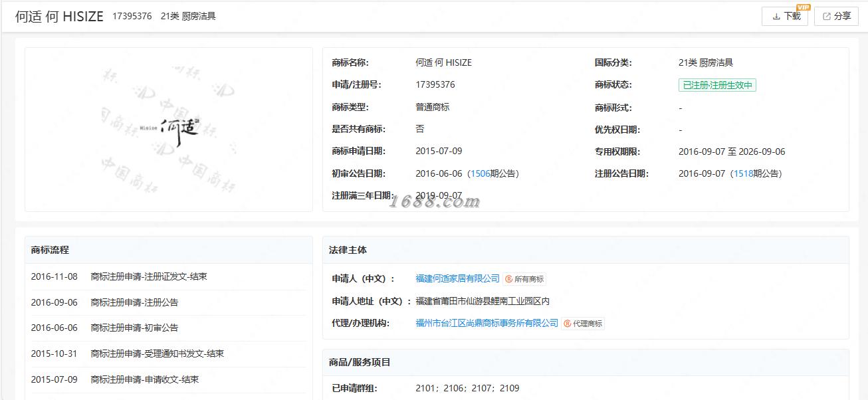The height and width of the screenshot is (400, 868).
Task: Click the registration number 17395376 in header
Action: (x=132, y=16)
